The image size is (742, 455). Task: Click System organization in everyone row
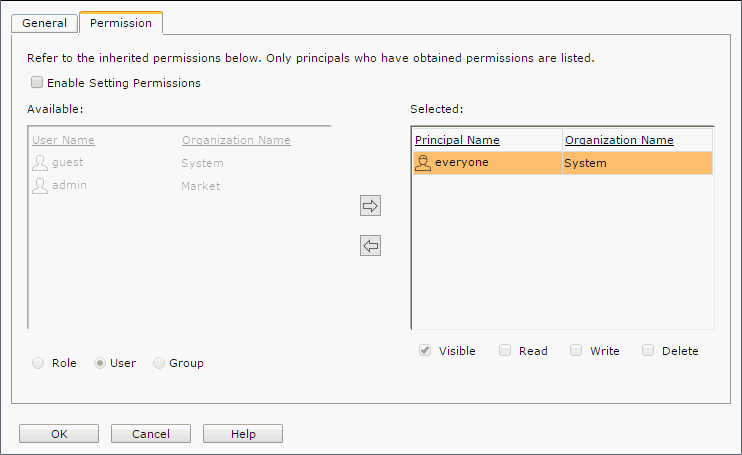click(585, 163)
